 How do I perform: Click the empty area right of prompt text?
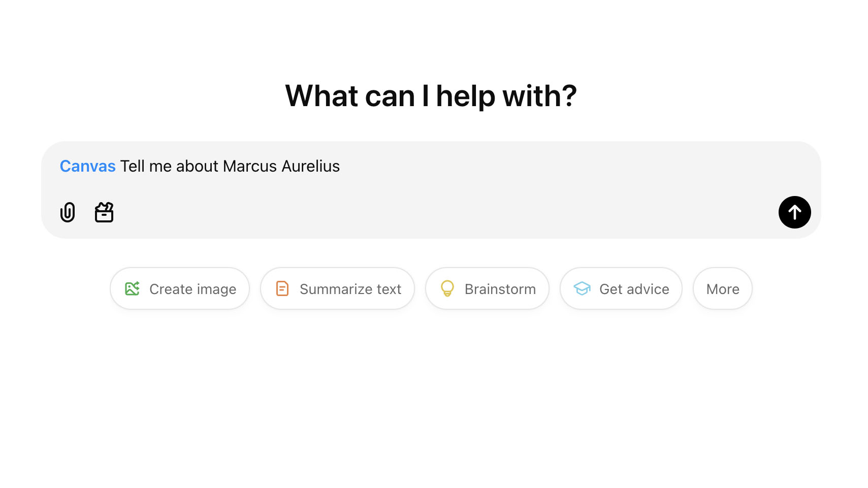coord(559,166)
